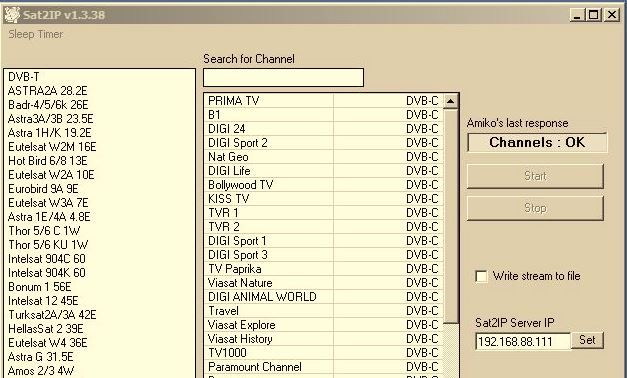Select DVB-T in the satellite list

point(99,76)
